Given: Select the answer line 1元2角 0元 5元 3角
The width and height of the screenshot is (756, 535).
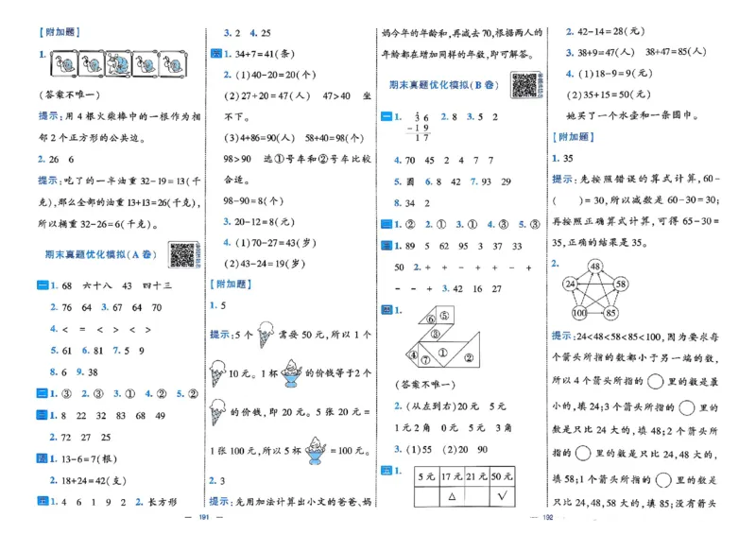Looking at the screenshot, I should (x=454, y=428).
